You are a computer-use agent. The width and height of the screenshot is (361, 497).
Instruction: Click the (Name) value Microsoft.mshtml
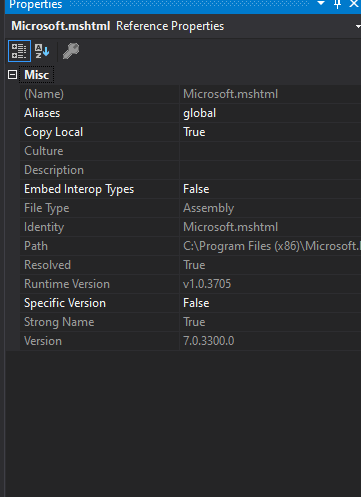230,94
